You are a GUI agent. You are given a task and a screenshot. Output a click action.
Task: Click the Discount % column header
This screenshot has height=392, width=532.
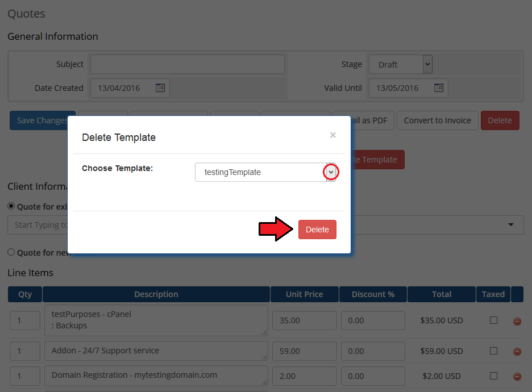373,294
